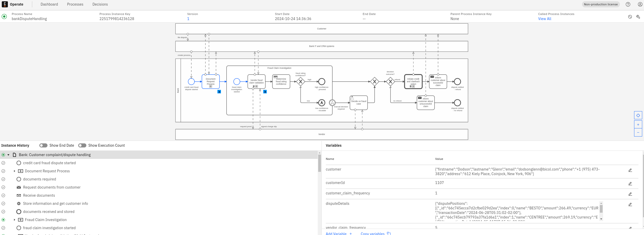This screenshot has height=235, width=644.
Task: Select Determine fraud rating confidence task
Action: tap(281, 81)
